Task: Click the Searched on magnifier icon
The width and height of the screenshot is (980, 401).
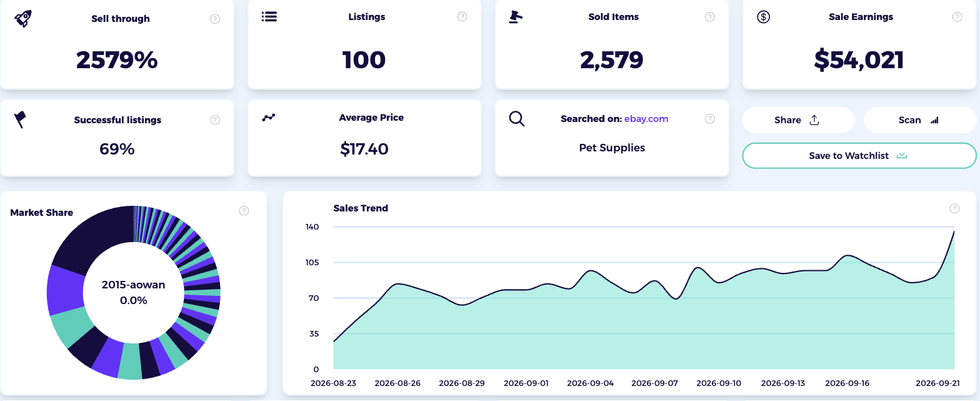Action: point(517,119)
